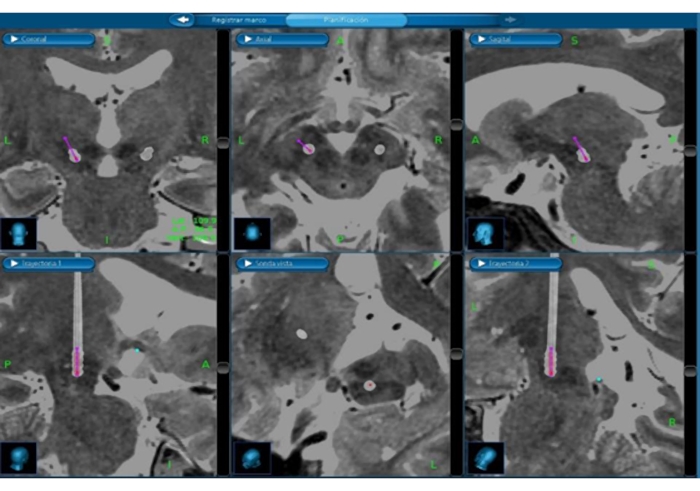Click the electrode contacts in Trayectoria 1 view
700x491 pixels.
tap(78, 362)
